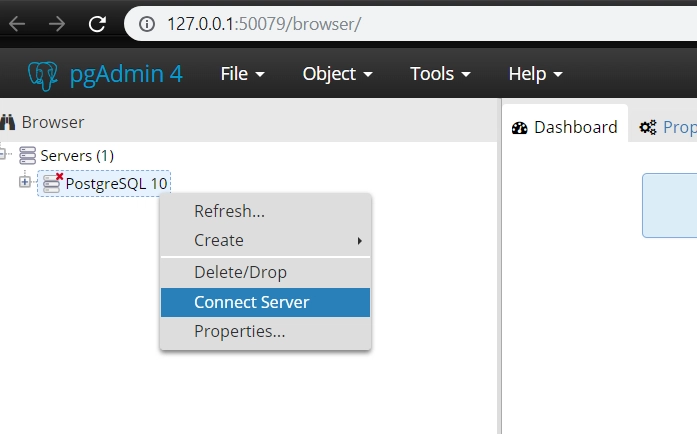Viewport: 697px width, 434px height.
Task: Open the Object menu
Action: click(337, 74)
